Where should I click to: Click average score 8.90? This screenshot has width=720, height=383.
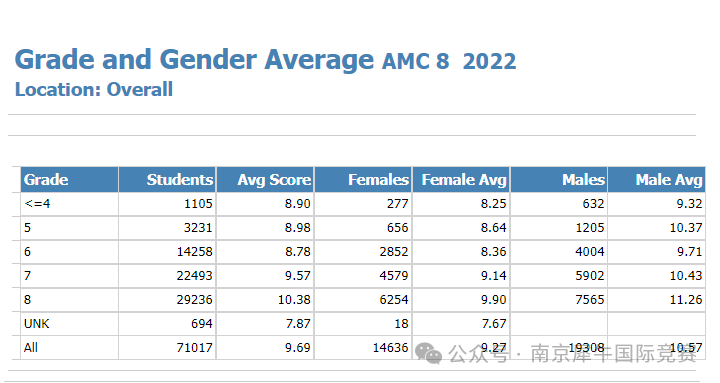(298, 203)
